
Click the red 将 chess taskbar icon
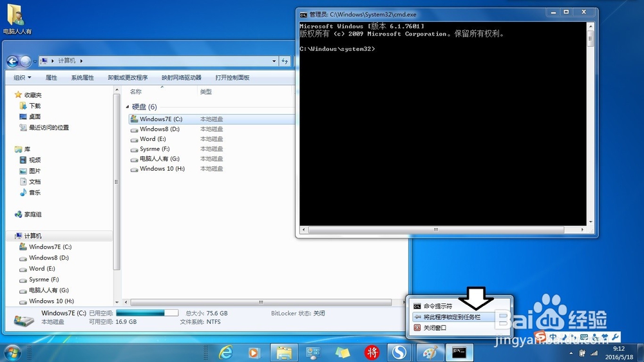pyautogui.click(x=372, y=352)
